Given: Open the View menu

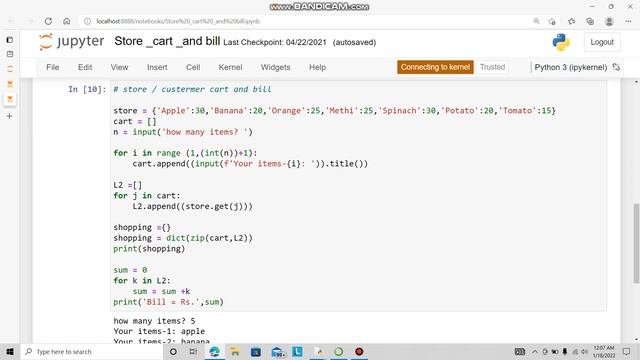Looking at the screenshot, I should click(x=119, y=67).
